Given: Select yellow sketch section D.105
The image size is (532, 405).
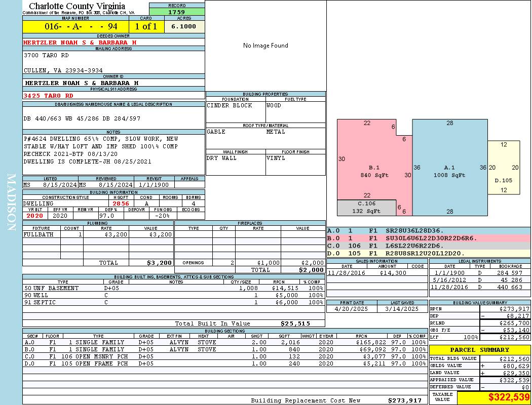Looking at the screenshot, I should coord(504,168).
